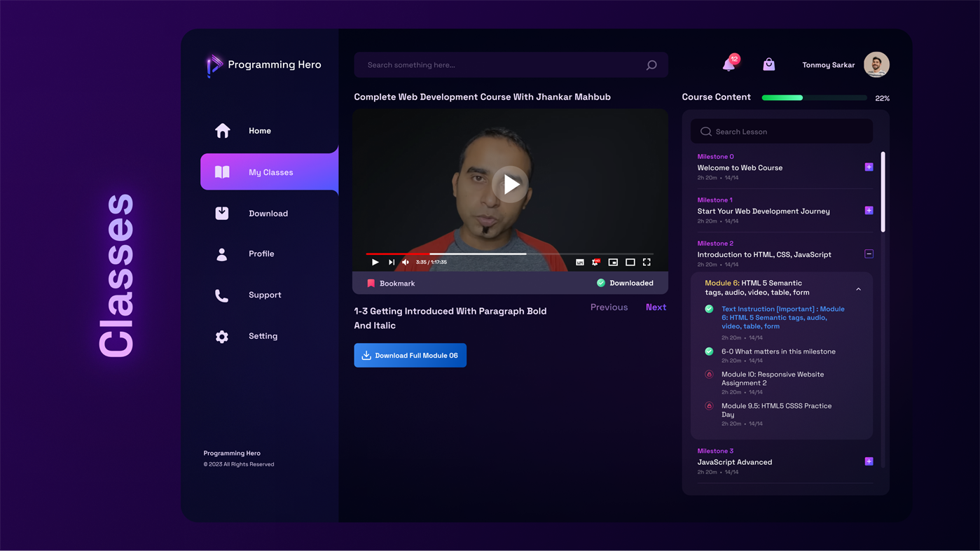The width and height of the screenshot is (980, 551).
Task: Click the Home house icon
Action: [222, 131]
